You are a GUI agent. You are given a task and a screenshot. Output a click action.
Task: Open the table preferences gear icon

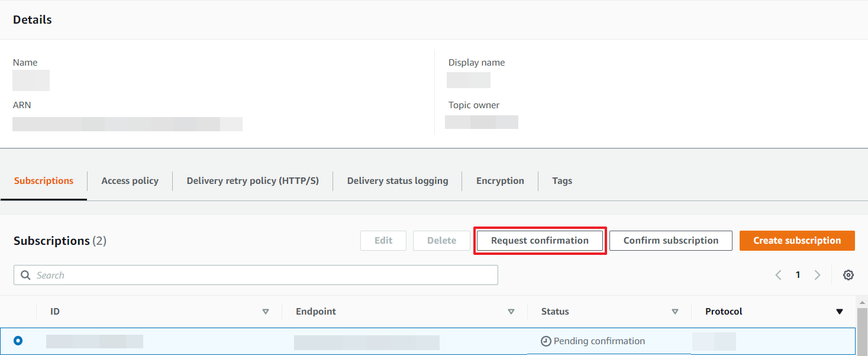848,275
